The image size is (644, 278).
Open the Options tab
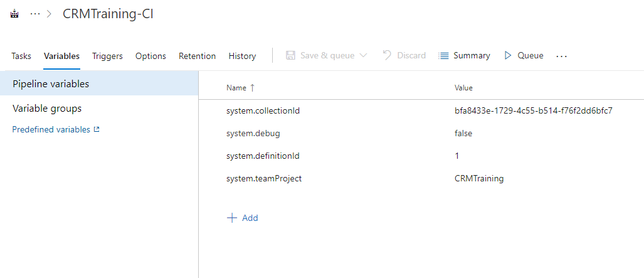150,56
